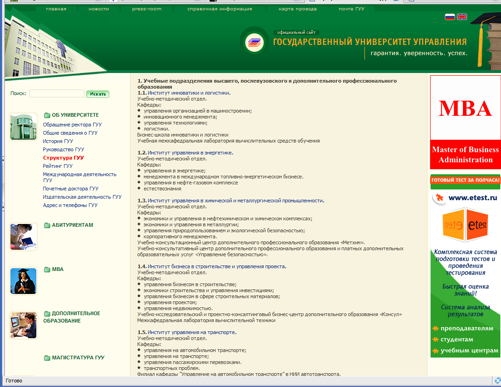Click folder icon beside МАГИСТРАТУРА ГУУ

point(47,358)
